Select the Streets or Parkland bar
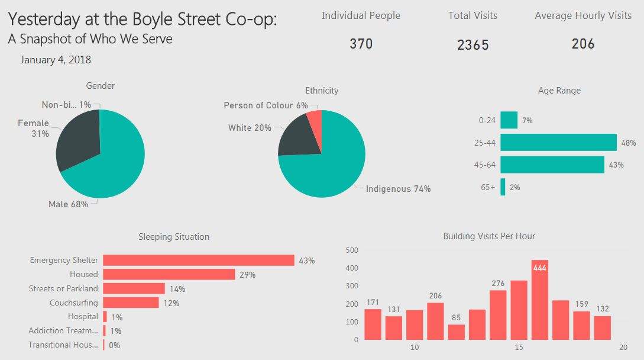Viewport: 644px width, 360px height. (134, 288)
